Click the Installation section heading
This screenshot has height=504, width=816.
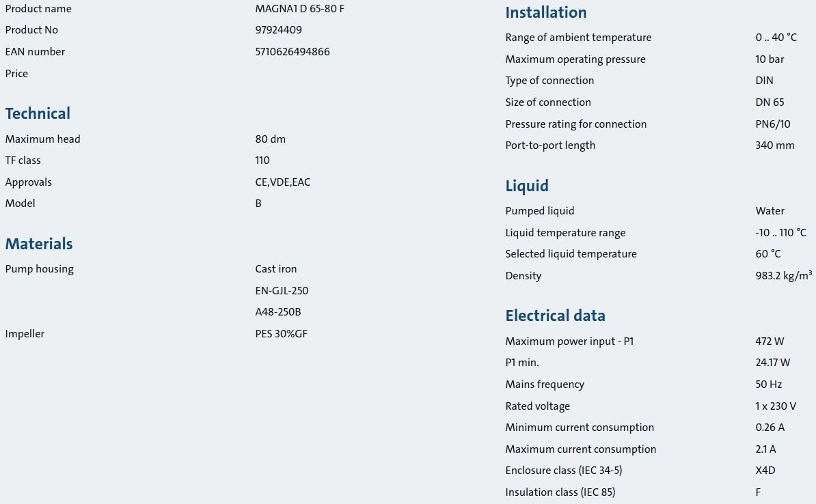coord(546,12)
